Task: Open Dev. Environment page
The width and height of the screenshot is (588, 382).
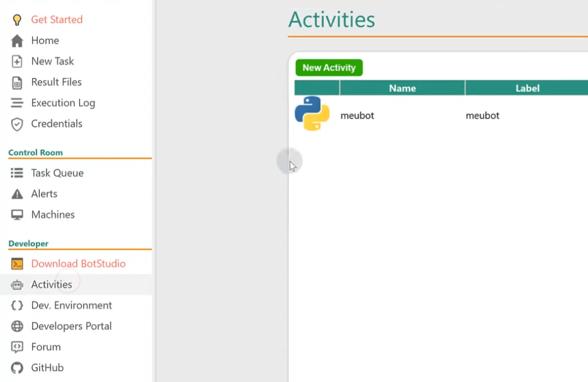Action: pyautogui.click(x=71, y=305)
